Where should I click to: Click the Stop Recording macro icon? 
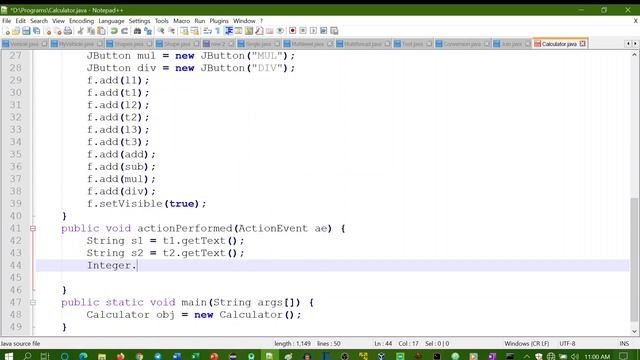pyautogui.click(x=303, y=31)
